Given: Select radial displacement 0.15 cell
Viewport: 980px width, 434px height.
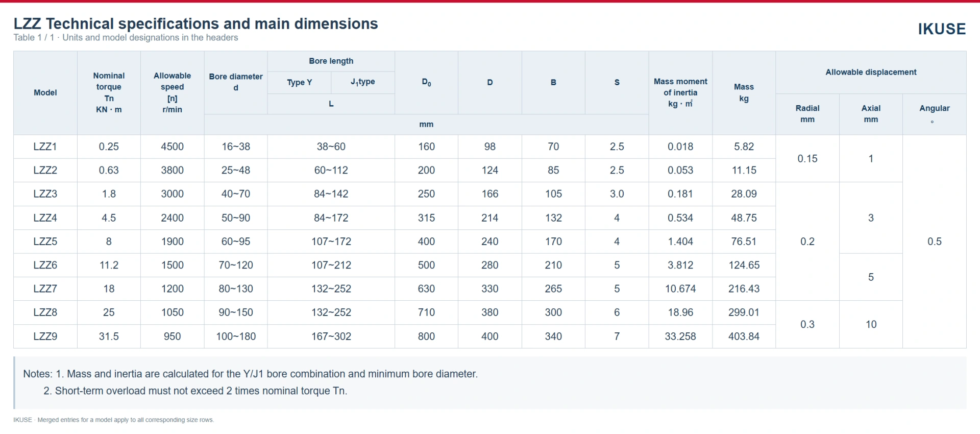Looking at the screenshot, I should (807, 158).
